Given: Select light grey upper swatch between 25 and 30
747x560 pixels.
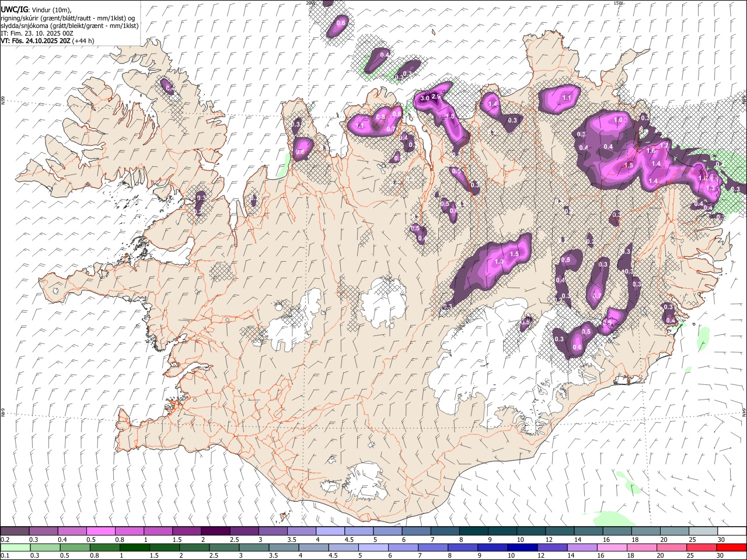Looking at the screenshot, I should tap(704, 531).
